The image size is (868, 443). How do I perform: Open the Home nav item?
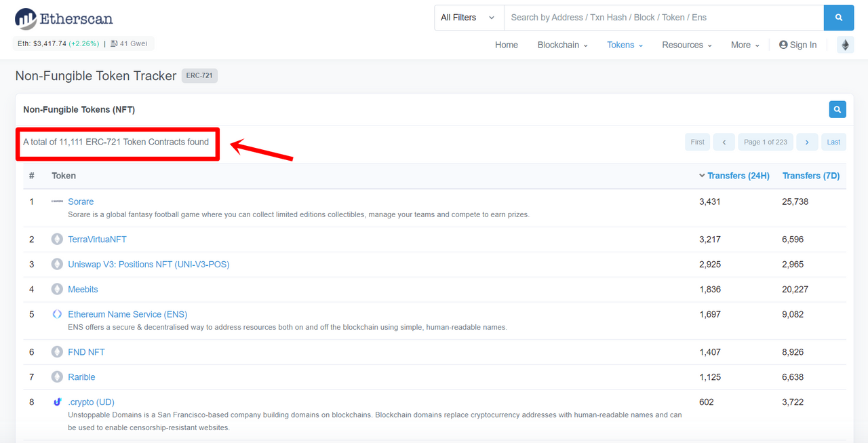507,45
